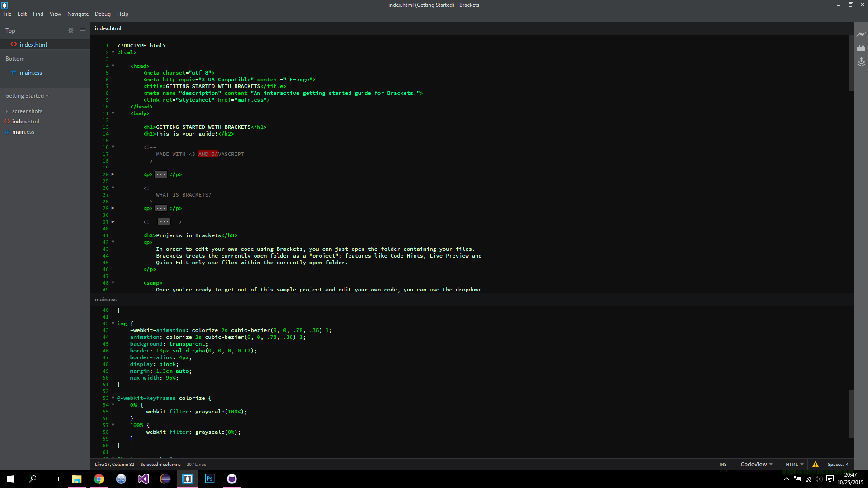Open main.css in project tree

(x=23, y=132)
